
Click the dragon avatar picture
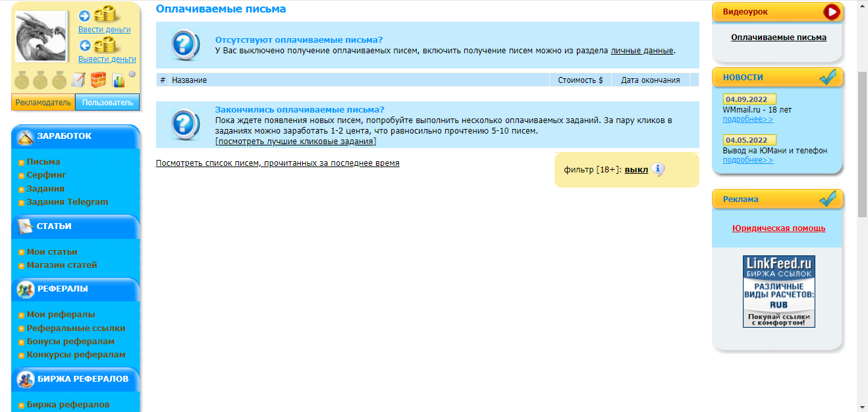(x=41, y=37)
